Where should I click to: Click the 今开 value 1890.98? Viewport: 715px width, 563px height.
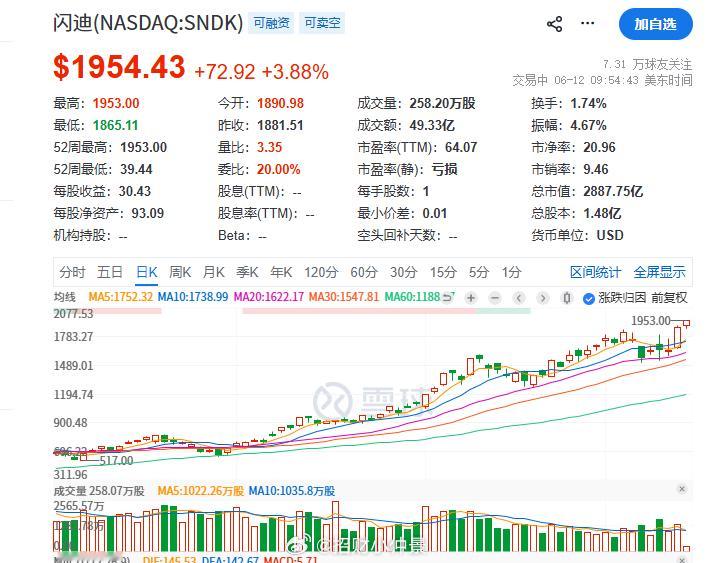point(280,103)
